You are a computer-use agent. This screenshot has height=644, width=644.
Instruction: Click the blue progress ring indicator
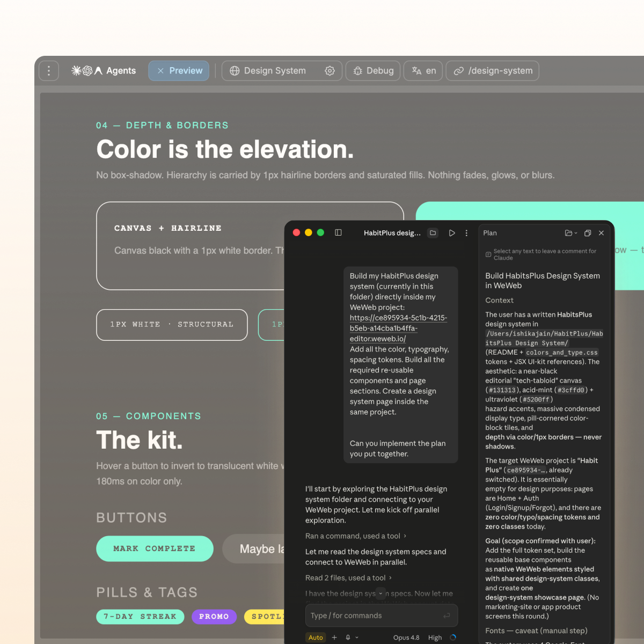453,638
